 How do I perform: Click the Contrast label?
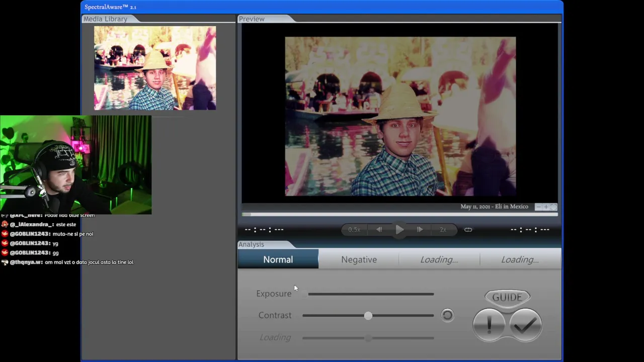click(275, 315)
